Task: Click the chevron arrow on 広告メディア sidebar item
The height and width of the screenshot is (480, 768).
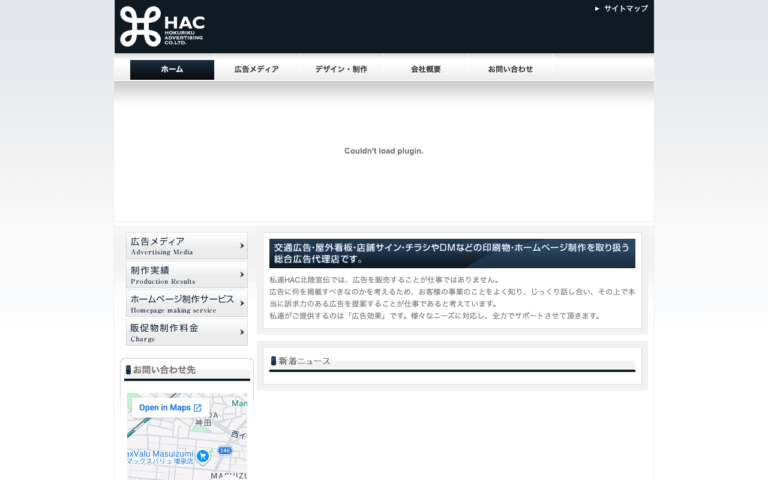Action: click(241, 245)
